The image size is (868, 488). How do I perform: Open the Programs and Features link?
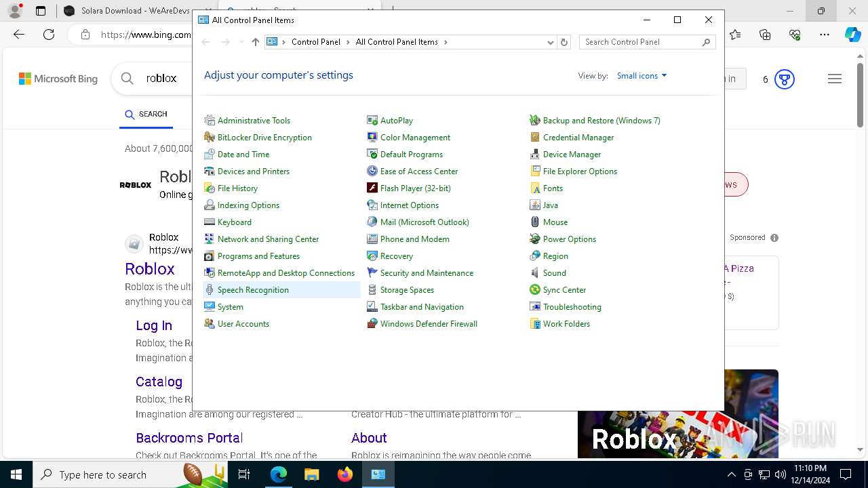point(258,256)
